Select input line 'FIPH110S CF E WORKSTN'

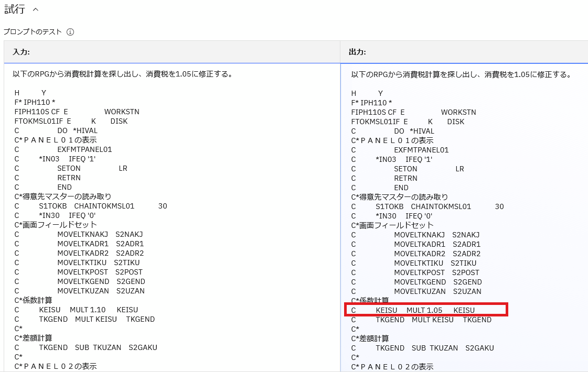(x=77, y=112)
